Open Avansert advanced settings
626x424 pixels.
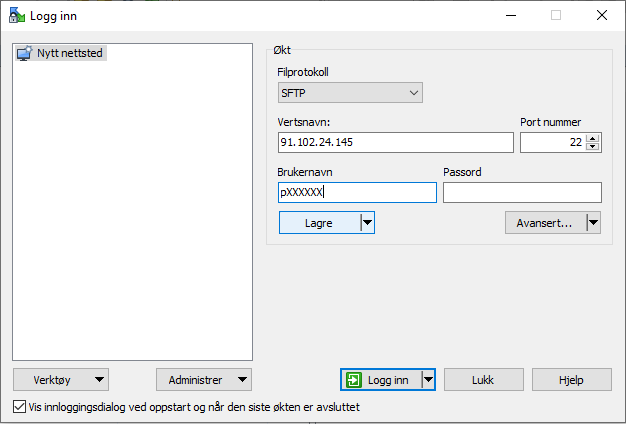(x=545, y=223)
